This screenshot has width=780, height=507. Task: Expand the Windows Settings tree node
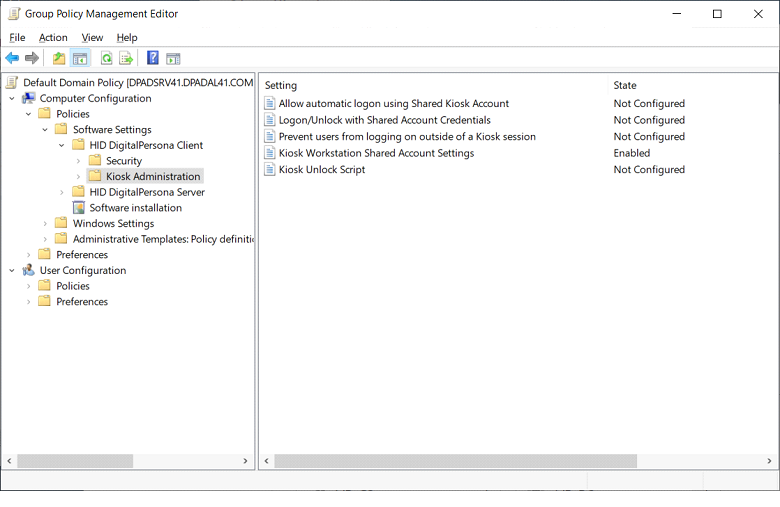[x=45, y=224]
